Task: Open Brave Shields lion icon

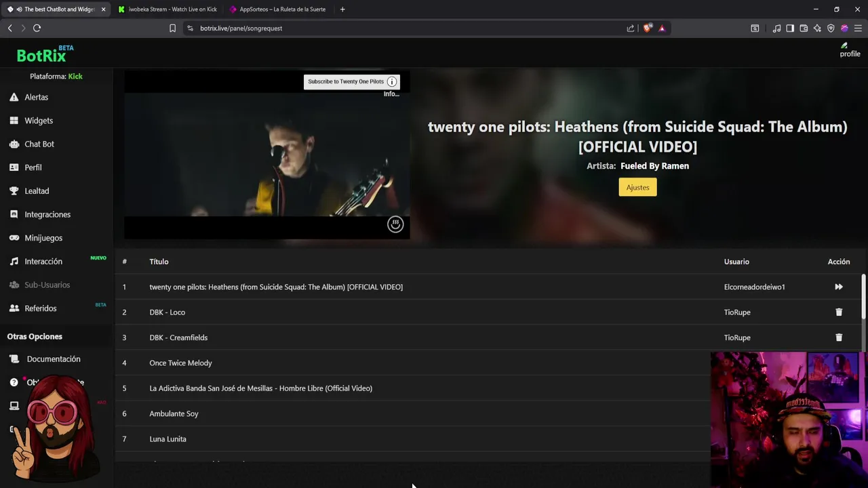Action: [647, 28]
